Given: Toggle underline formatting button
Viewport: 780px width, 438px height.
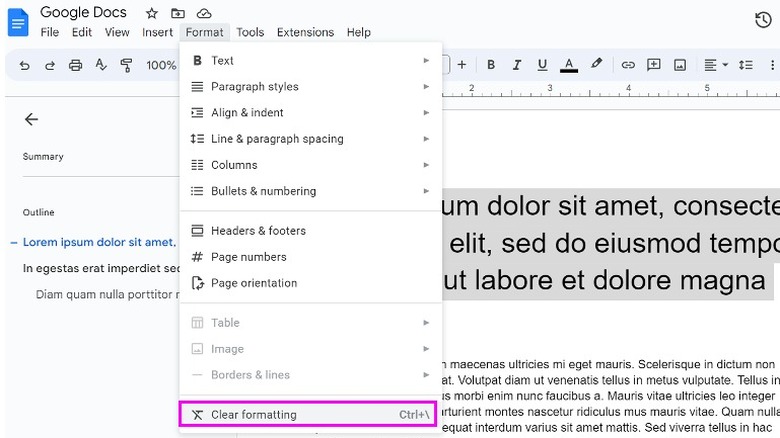Looking at the screenshot, I should [x=543, y=65].
